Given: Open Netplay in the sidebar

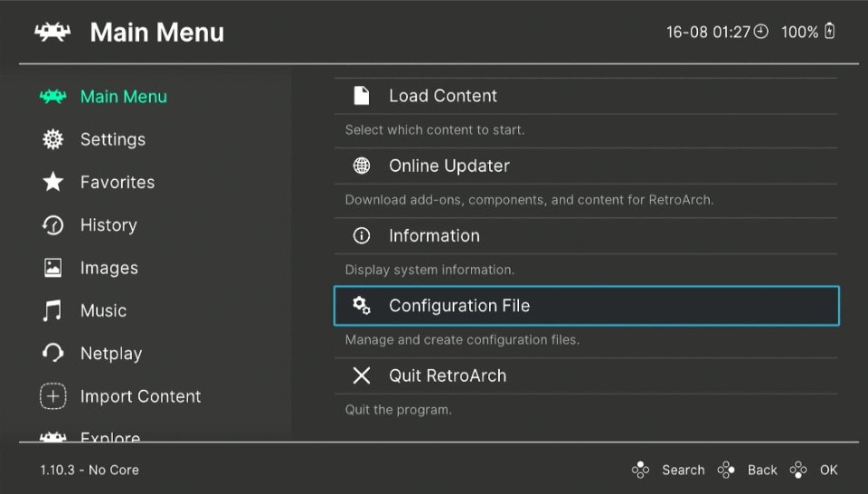Looking at the screenshot, I should (x=111, y=354).
